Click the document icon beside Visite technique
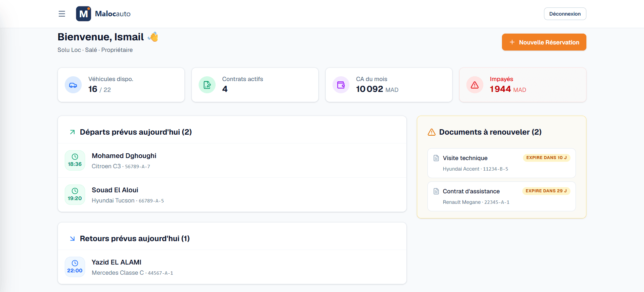The height and width of the screenshot is (292, 644). click(x=436, y=158)
